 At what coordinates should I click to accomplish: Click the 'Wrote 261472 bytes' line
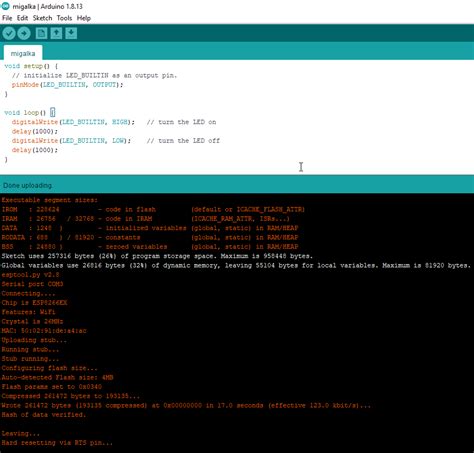186,405
